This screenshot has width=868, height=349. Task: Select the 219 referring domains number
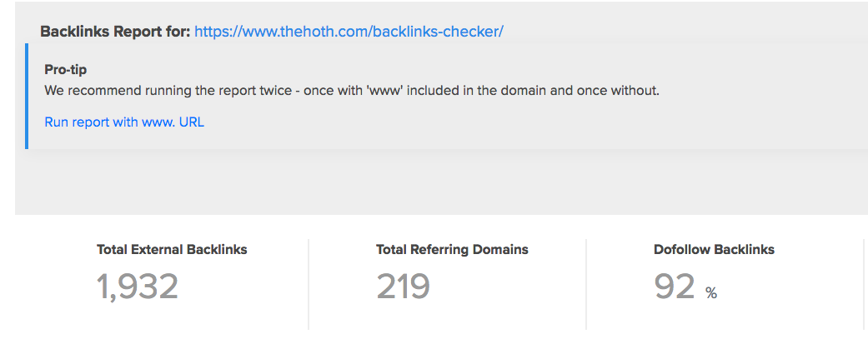(403, 286)
